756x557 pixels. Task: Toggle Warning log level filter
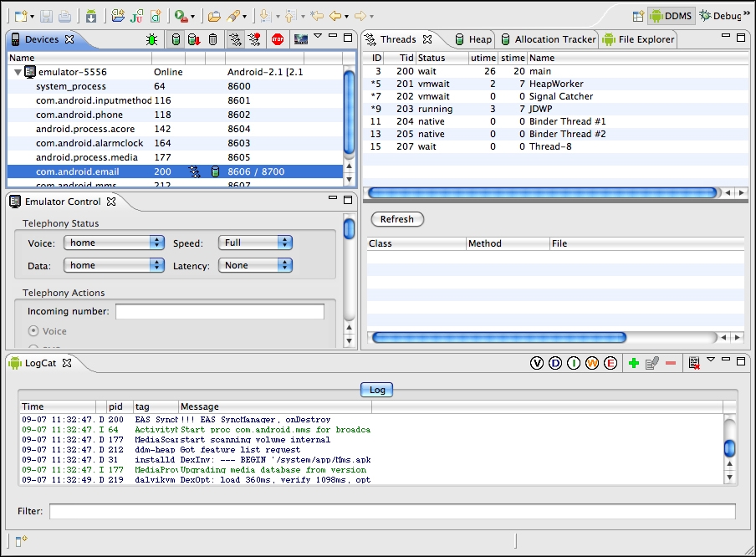[592, 363]
